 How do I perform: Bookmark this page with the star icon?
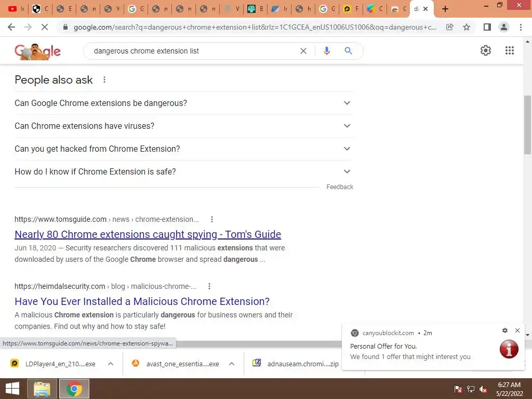(467, 27)
